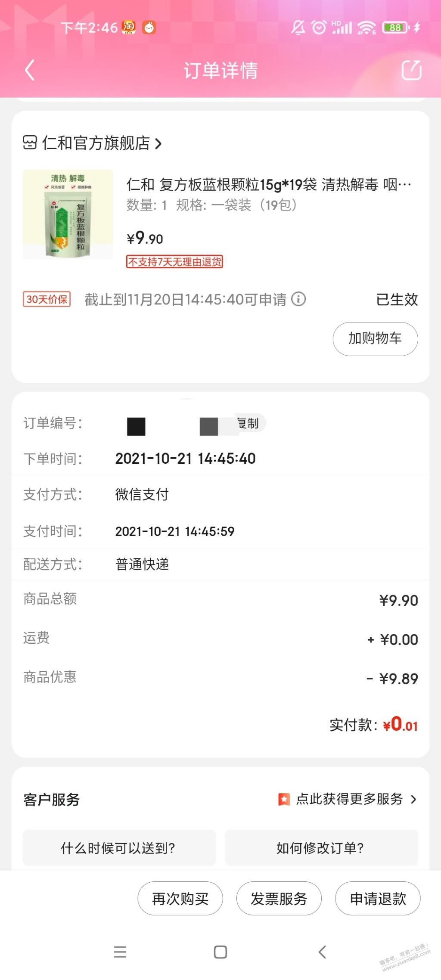Copy the order number with 复制
This screenshot has width=441, height=980.
249,423
